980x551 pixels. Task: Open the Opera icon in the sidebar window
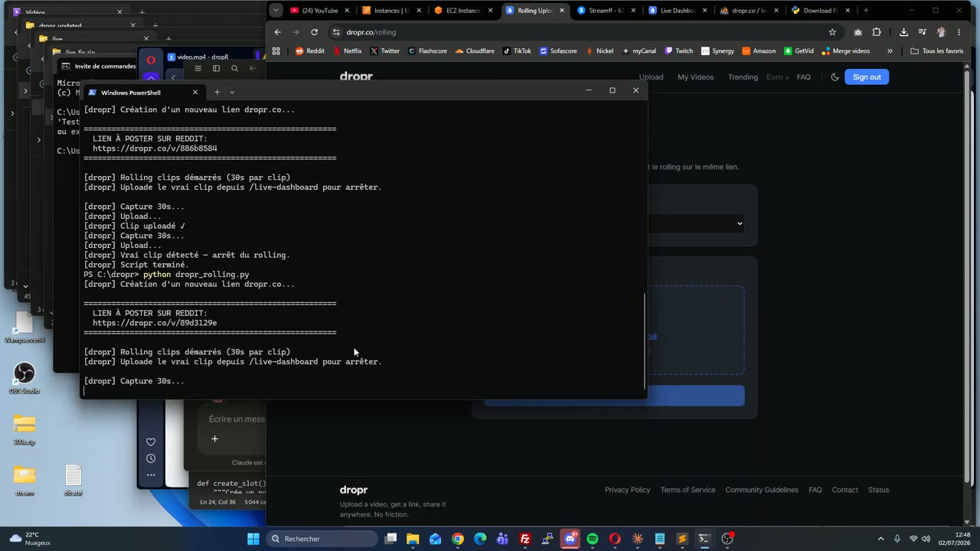tap(151, 60)
